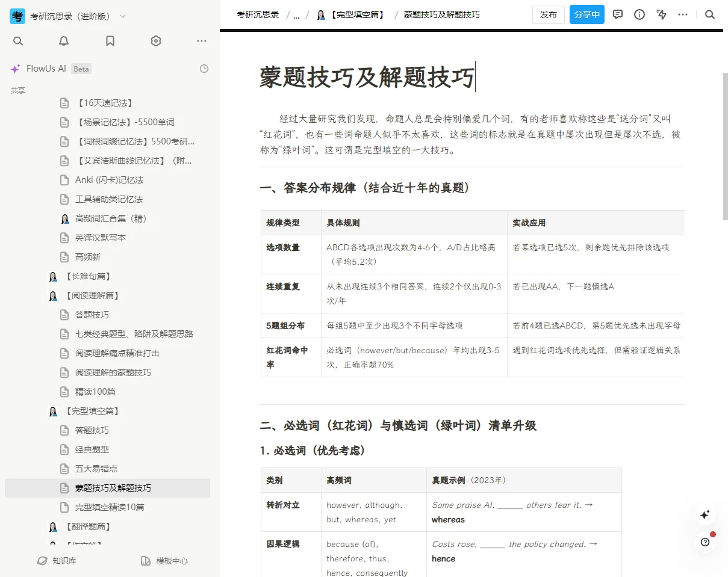Open the page info icon
The height and width of the screenshot is (577, 728).
[x=639, y=14]
